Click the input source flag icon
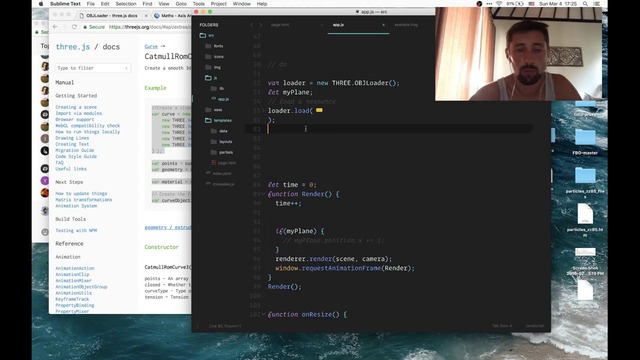640x360 pixels. tap(531, 4)
